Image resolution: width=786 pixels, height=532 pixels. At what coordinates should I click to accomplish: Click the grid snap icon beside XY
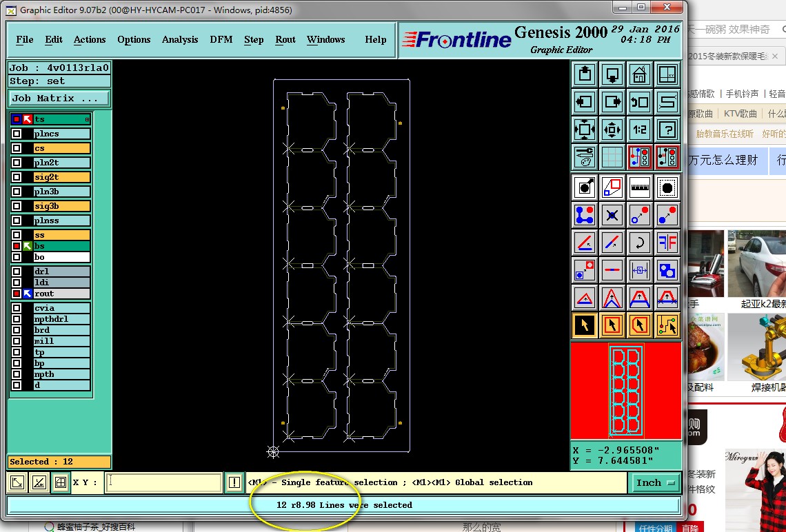click(x=60, y=482)
